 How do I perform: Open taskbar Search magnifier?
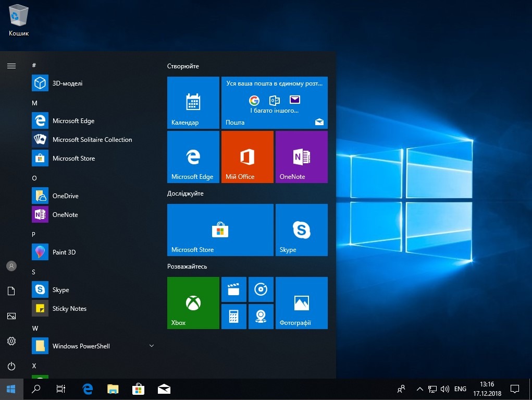(36, 389)
